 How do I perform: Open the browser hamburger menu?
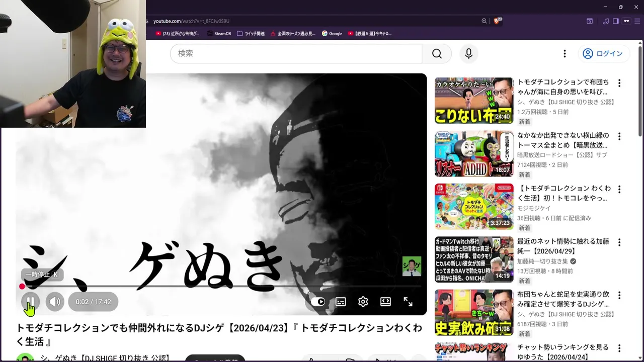tap(637, 21)
